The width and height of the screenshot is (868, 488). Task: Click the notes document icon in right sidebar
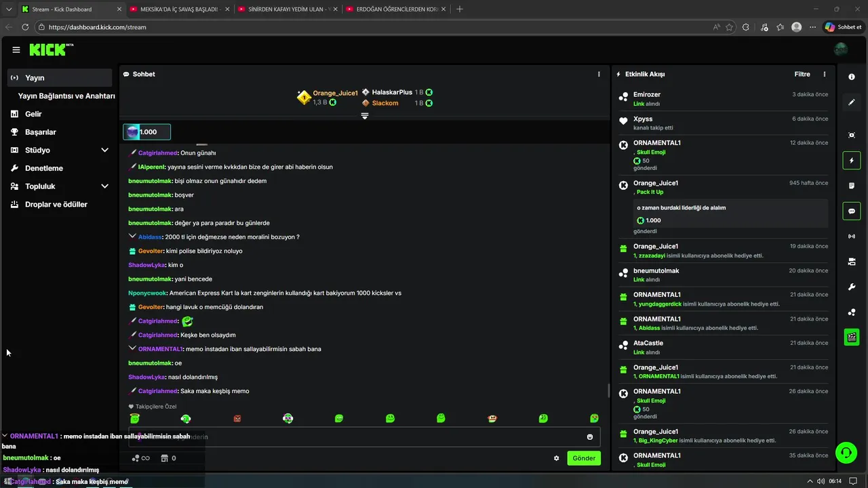click(852, 186)
